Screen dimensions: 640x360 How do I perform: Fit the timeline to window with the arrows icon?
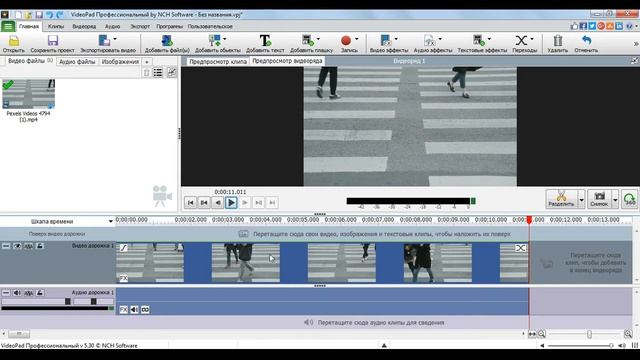coord(532,334)
